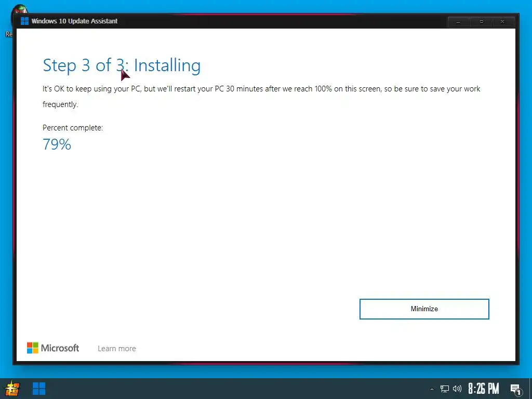Close the Windows 10 Update Assistant window
Image resolution: width=532 pixels, height=399 pixels.
(x=502, y=22)
